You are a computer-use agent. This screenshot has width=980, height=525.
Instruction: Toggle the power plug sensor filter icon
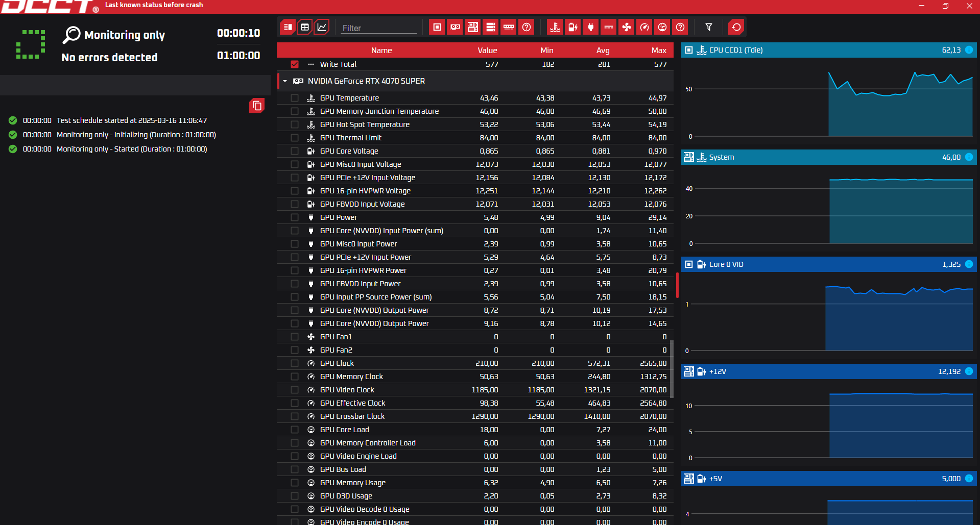591,27
